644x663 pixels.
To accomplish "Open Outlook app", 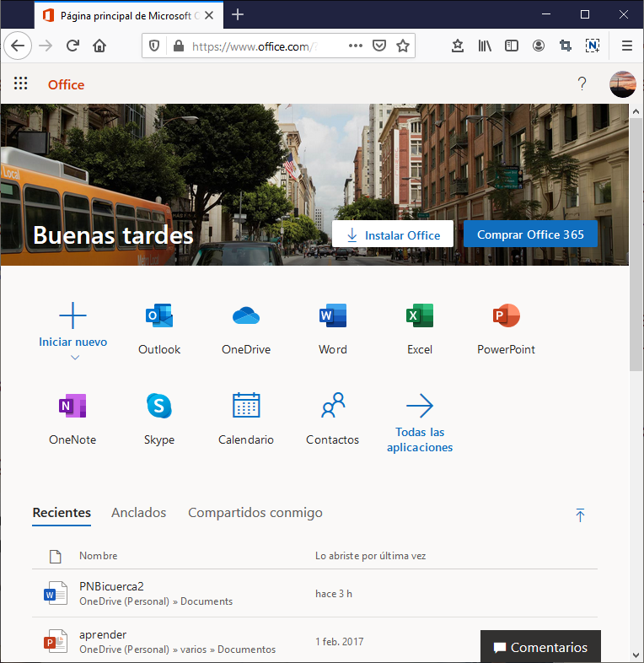I will [x=159, y=329].
